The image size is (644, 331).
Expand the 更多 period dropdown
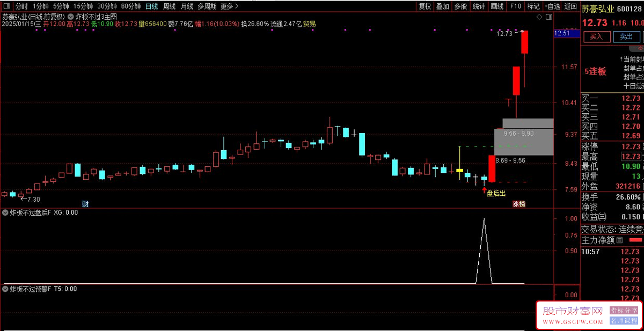tap(229, 6)
